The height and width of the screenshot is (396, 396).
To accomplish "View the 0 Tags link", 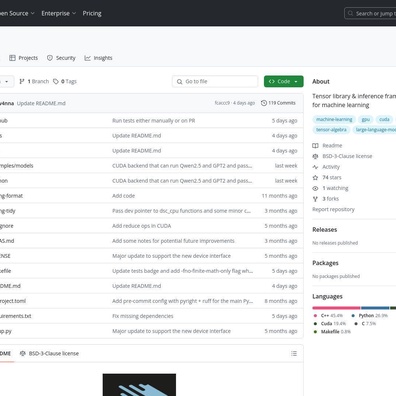I will click(x=65, y=81).
